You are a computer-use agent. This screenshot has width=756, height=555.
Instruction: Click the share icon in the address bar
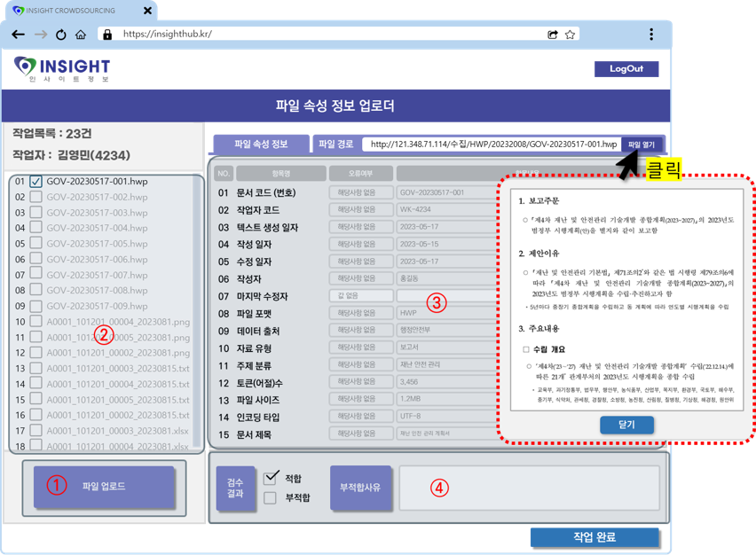pos(553,35)
